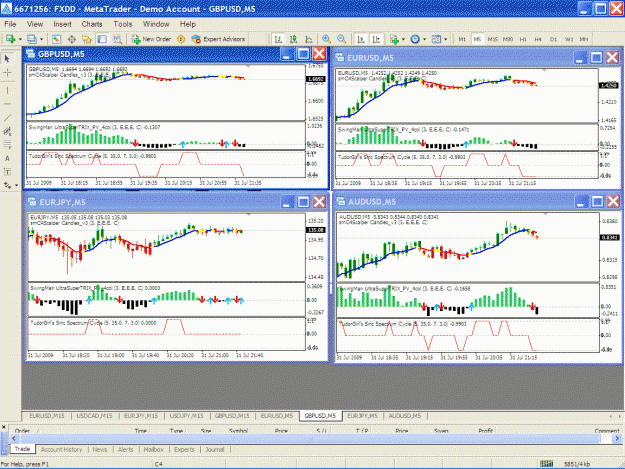625x469 pixels.
Task: Select the Fibonacci Retracement tool
Action: click(x=7, y=144)
